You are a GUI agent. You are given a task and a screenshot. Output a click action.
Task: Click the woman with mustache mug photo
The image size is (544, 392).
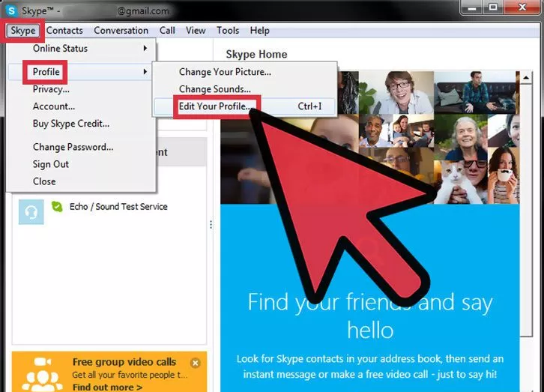pyautogui.click(x=504, y=175)
